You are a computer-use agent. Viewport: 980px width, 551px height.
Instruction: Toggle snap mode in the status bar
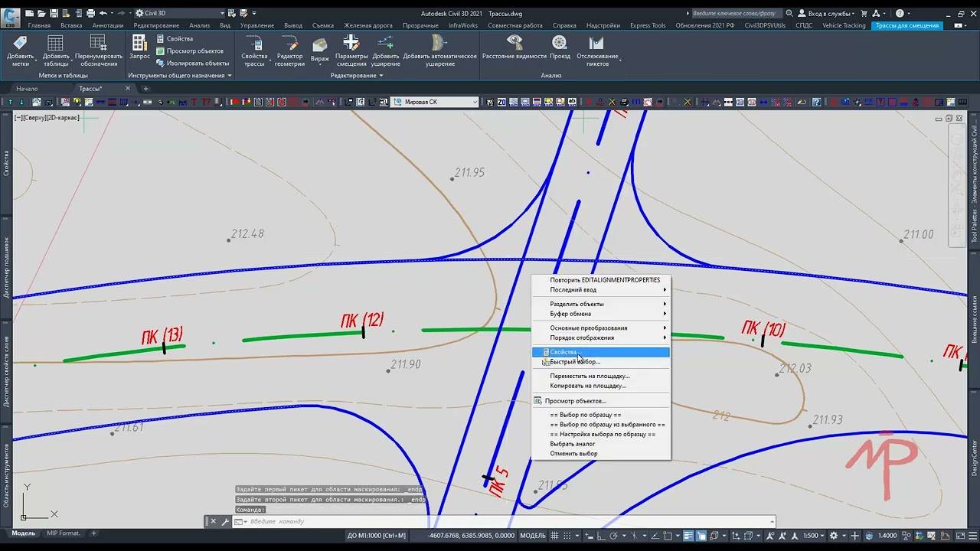(x=567, y=536)
